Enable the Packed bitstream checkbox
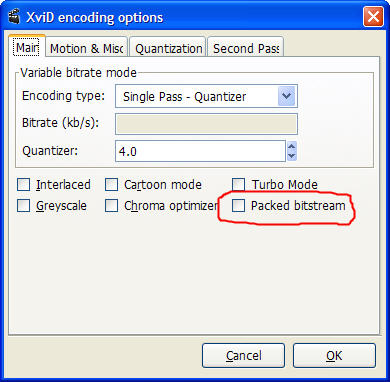The width and height of the screenshot is (390, 382). (238, 206)
